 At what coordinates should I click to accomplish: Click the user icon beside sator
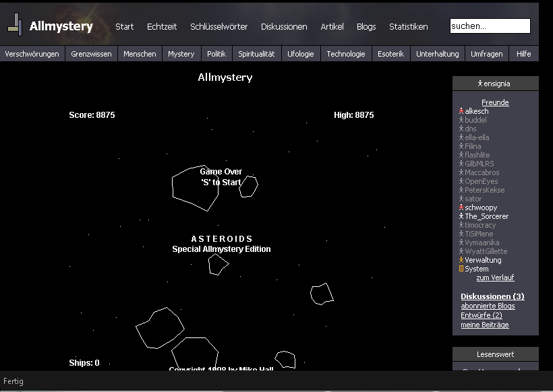click(x=461, y=199)
